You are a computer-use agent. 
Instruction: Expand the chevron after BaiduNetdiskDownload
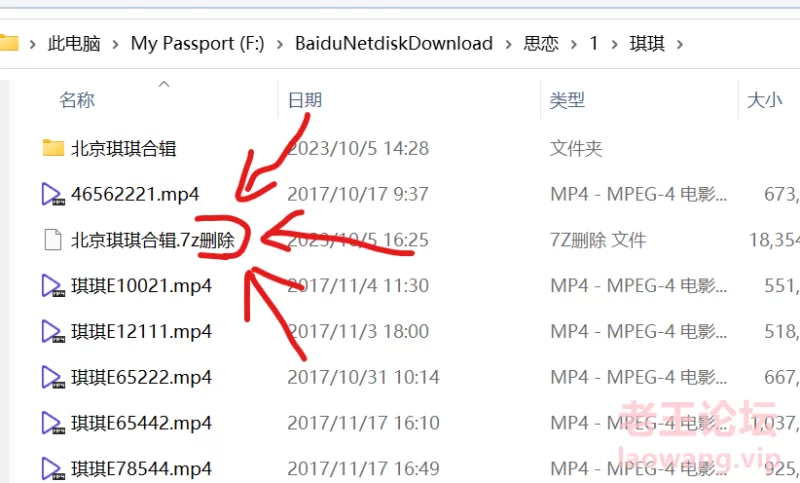tap(508, 45)
